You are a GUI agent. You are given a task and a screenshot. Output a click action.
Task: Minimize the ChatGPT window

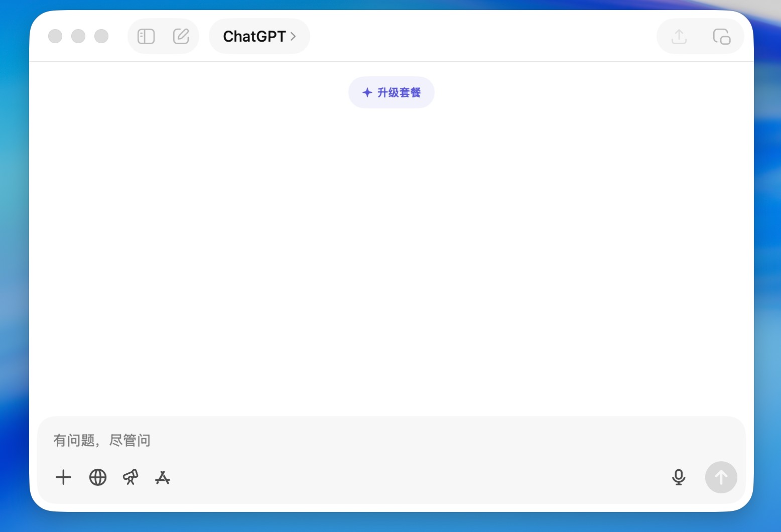(78, 37)
